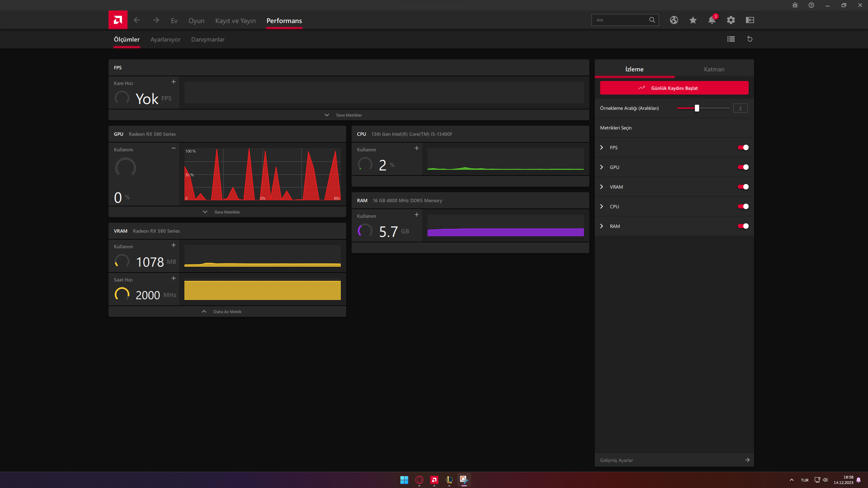Image resolution: width=868 pixels, height=488 pixels.
Task: Expand CPU Kullanım graph with plus icon
Action: click(x=416, y=148)
